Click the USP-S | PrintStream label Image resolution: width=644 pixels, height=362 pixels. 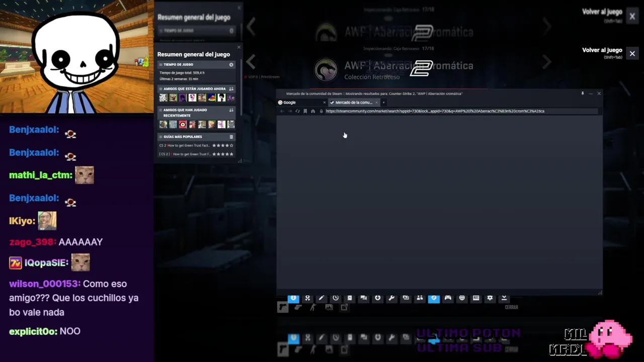264,77
